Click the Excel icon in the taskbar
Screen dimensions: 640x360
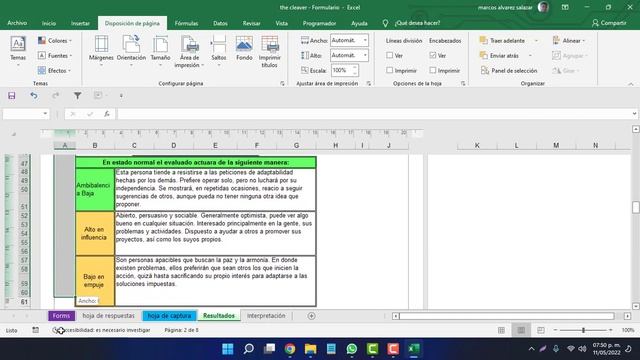point(413,349)
